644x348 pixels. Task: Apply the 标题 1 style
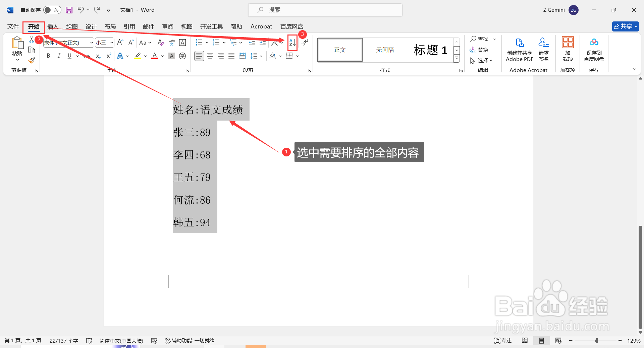tap(430, 50)
